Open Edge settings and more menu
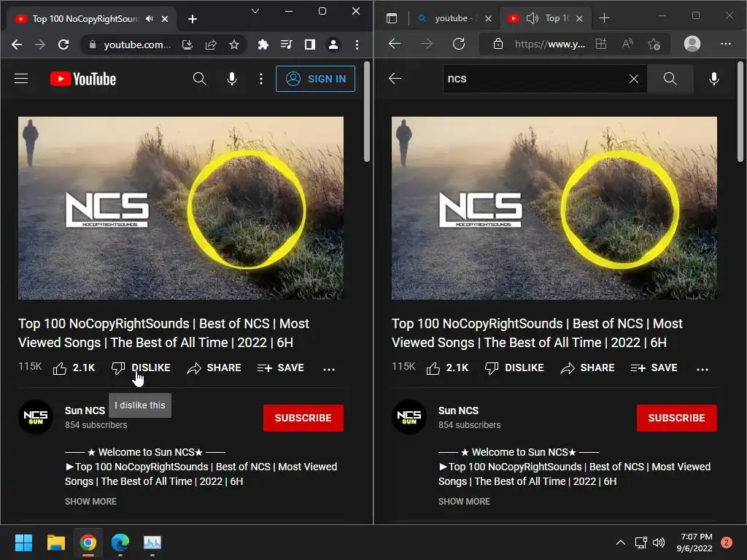The width and height of the screenshot is (747, 560). click(726, 44)
